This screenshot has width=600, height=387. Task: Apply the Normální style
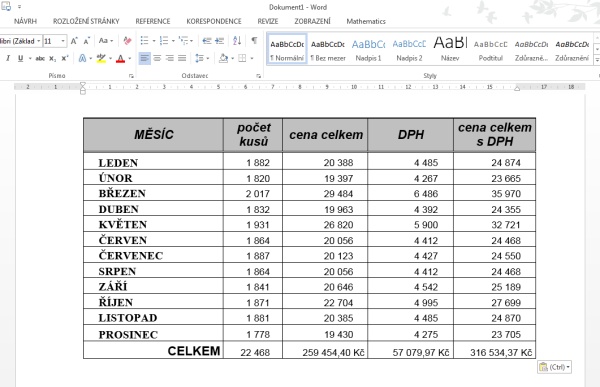(x=287, y=50)
